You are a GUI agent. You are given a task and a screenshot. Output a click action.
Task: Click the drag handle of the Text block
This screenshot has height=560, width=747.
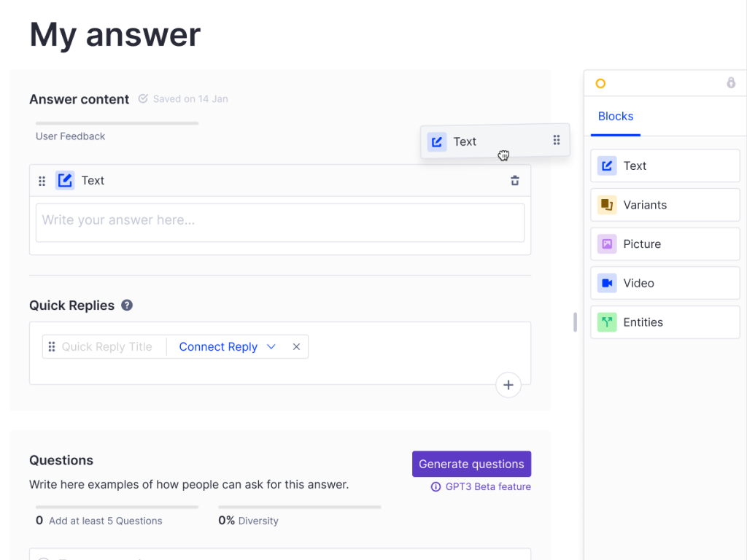click(x=42, y=181)
